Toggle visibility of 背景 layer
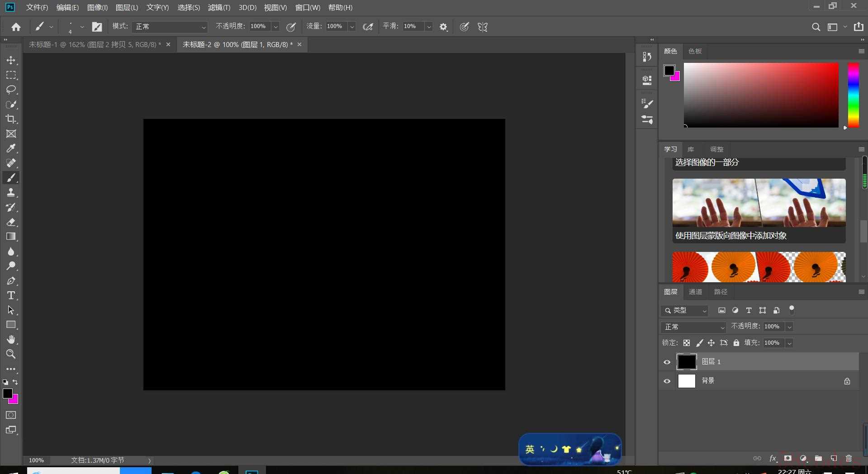Image resolution: width=868 pixels, height=474 pixels. pos(667,381)
